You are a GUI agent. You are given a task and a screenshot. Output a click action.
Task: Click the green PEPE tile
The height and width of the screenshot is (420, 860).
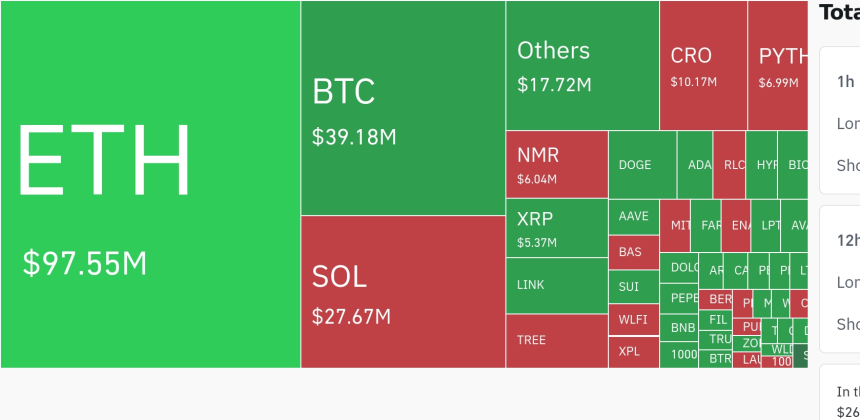tap(684, 298)
